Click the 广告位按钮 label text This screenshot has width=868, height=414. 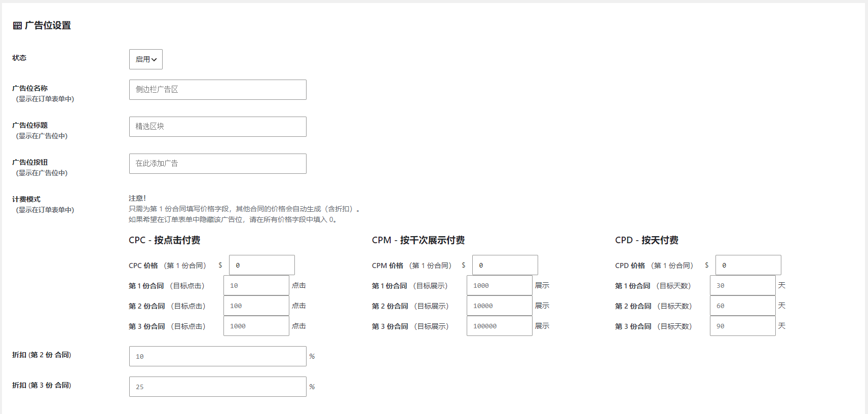[x=30, y=162]
